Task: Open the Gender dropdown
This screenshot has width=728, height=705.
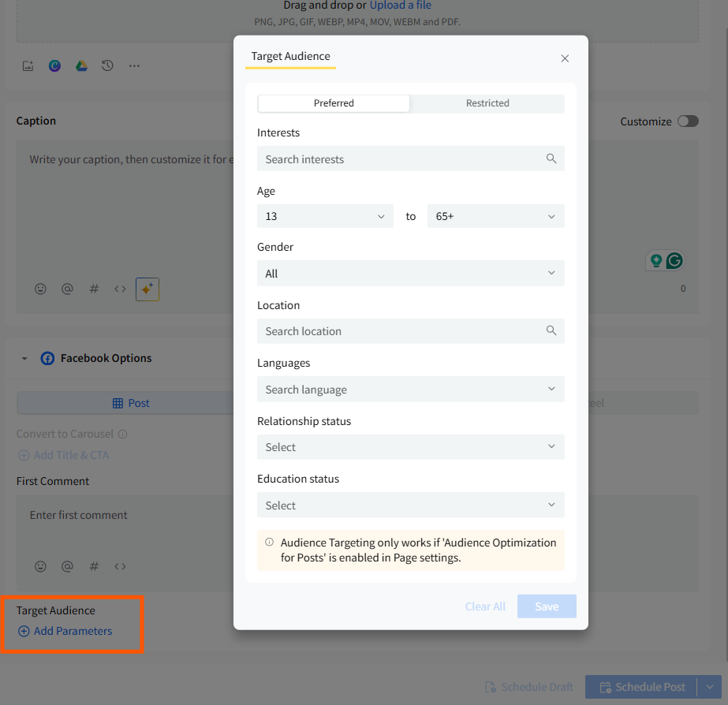Action: pos(410,274)
